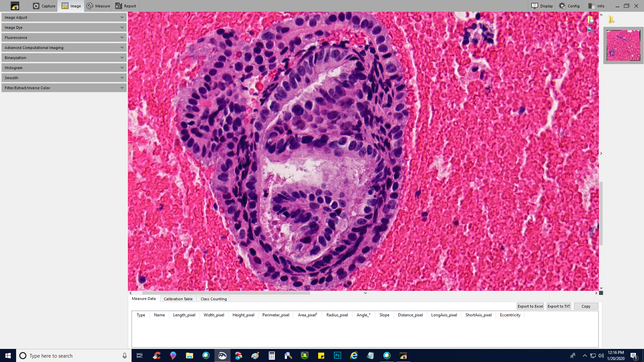Switch to the Calibration Table tab

[x=178, y=299]
